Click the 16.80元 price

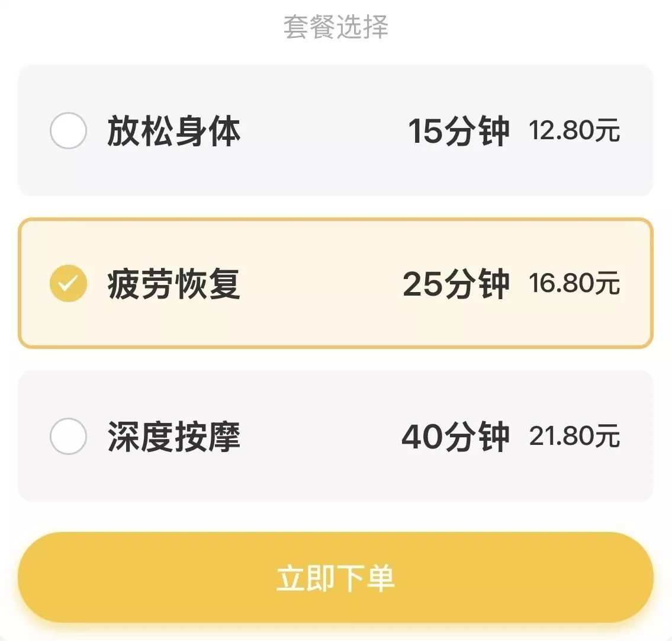pyautogui.click(x=574, y=284)
